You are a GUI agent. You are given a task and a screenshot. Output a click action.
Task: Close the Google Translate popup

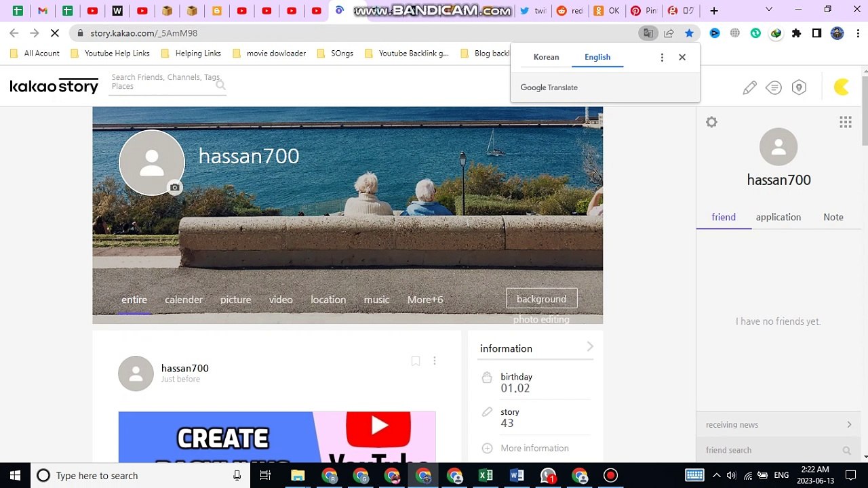(x=682, y=58)
